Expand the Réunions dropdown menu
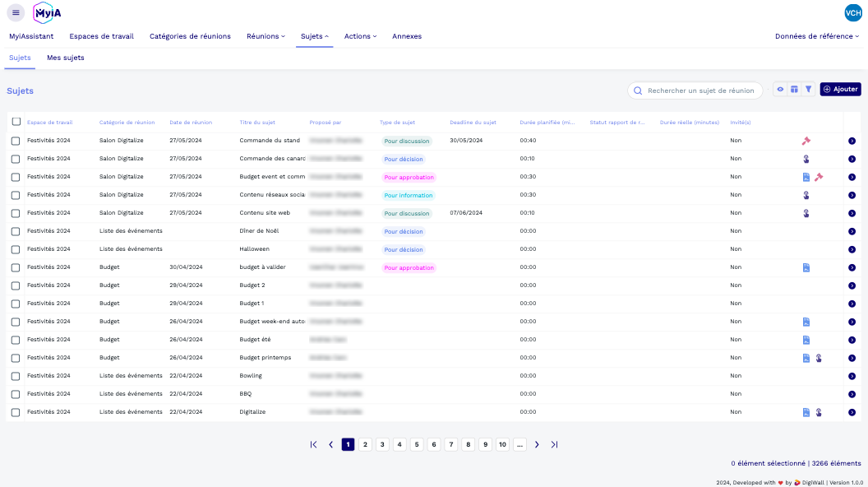Image resolution: width=868 pixels, height=487 pixels. 265,36
